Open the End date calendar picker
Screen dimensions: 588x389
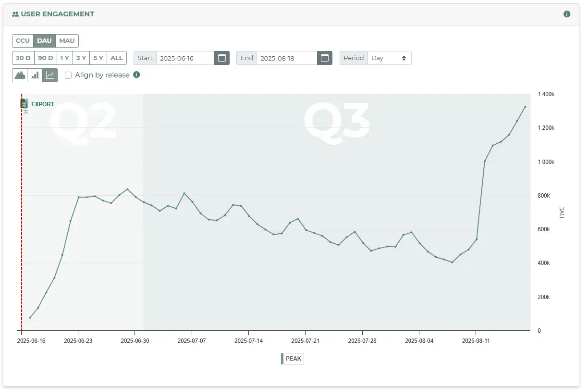[325, 58]
